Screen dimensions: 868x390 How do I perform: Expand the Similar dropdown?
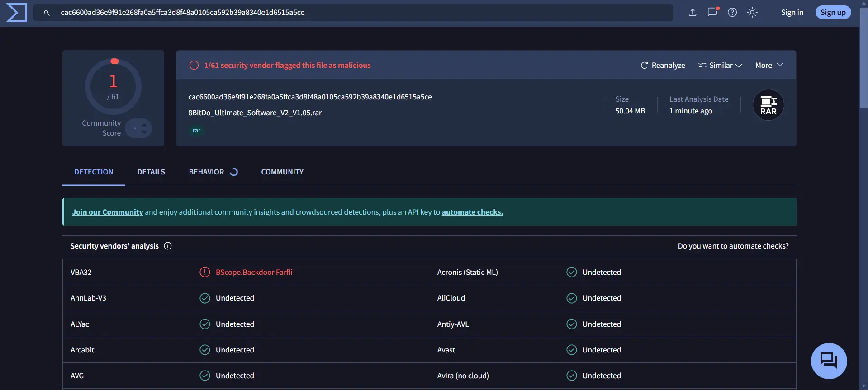[720, 65]
